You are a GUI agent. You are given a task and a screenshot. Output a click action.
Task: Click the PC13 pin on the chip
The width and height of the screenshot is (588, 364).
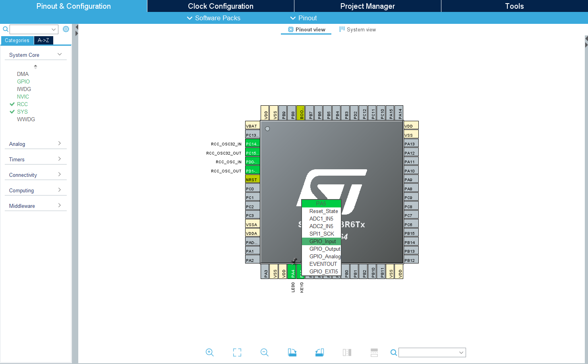click(253, 135)
